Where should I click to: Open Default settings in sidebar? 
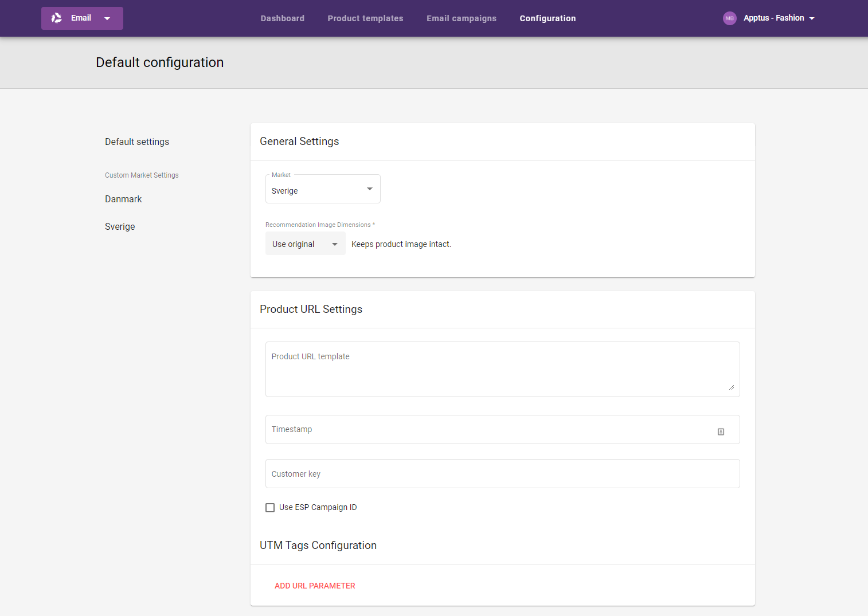[x=137, y=142]
